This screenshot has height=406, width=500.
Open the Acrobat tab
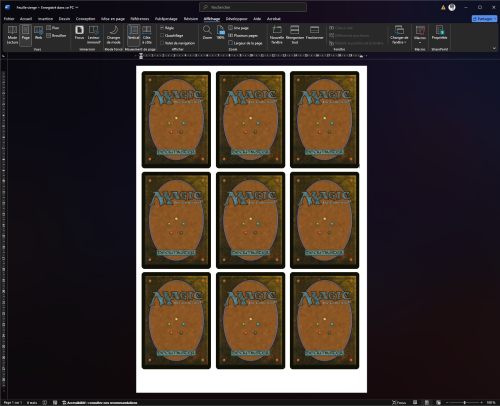(274, 19)
